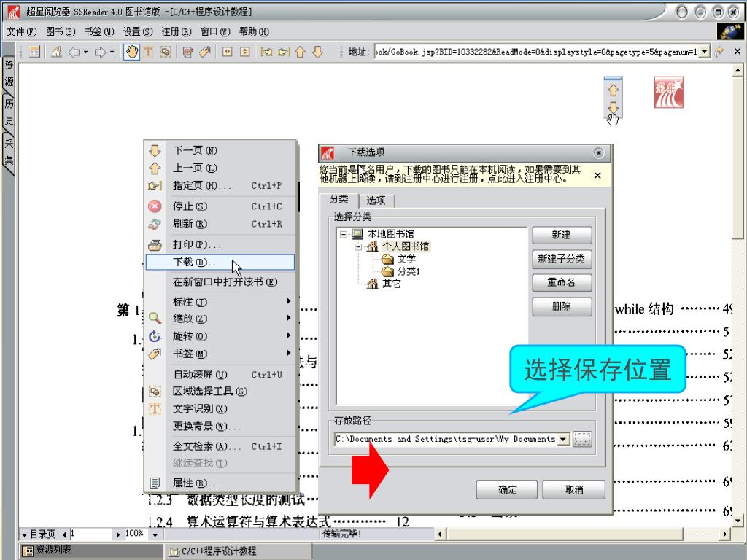Click the floating page-down arrow
This screenshot has width=747, height=560.
[613, 108]
